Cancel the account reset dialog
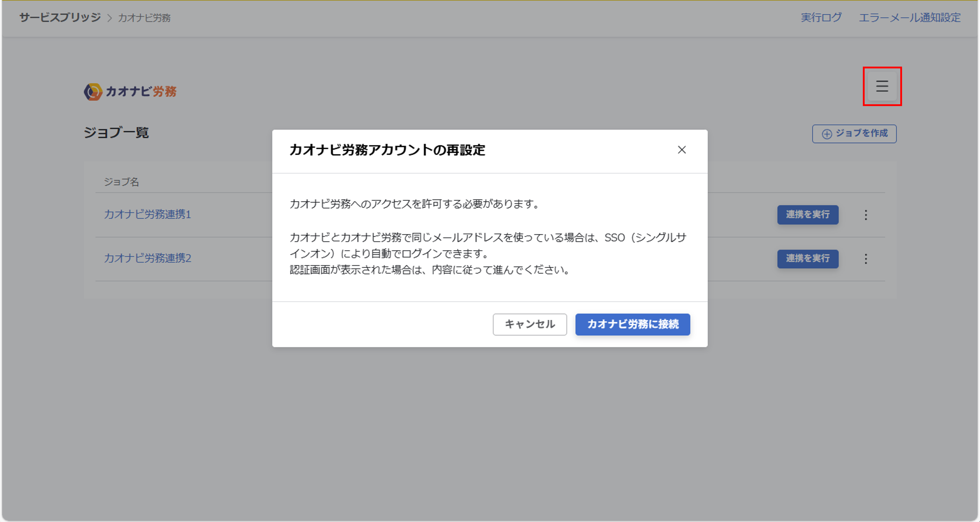This screenshot has height=522, width=980. click(x=530, y=325)
